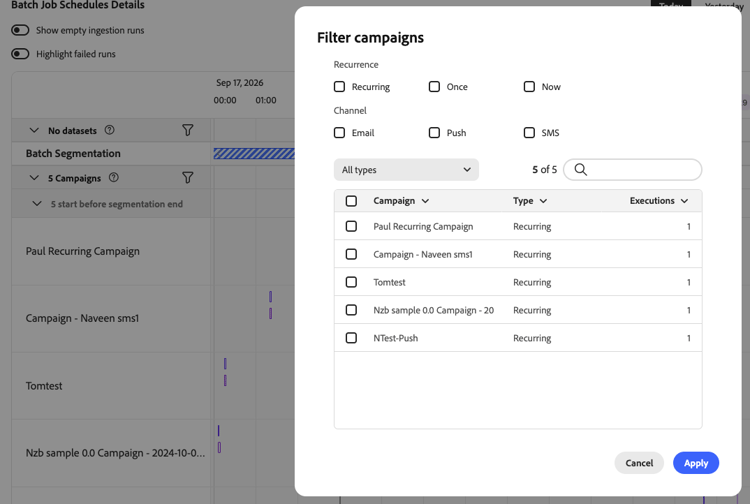
Task: Click Batch Segmentation row label
Action: click(x=73, y=153)
